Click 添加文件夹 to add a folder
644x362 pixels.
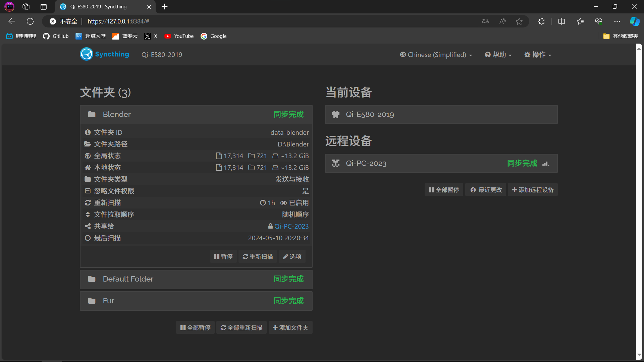(x=290, y=327)
